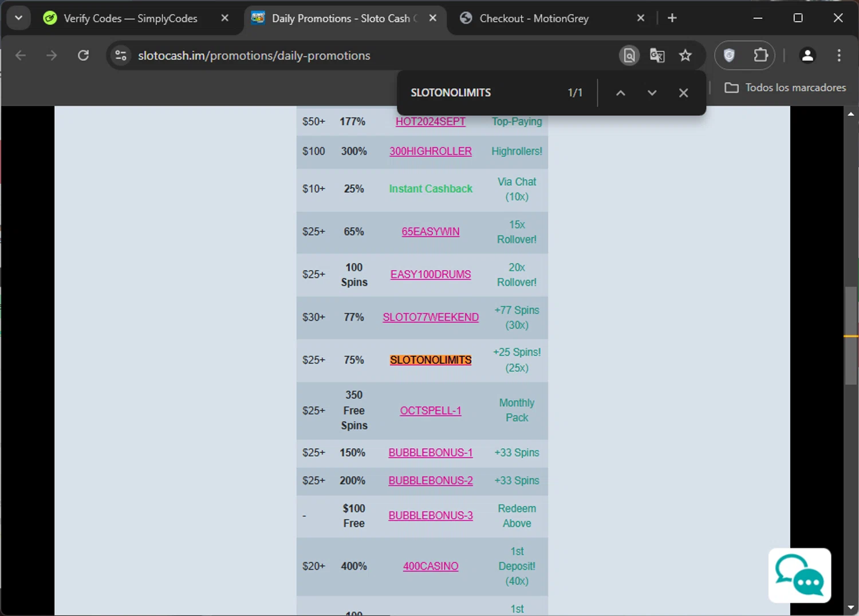Reload the current page
859x616 pixels.
tap(83, 56)
